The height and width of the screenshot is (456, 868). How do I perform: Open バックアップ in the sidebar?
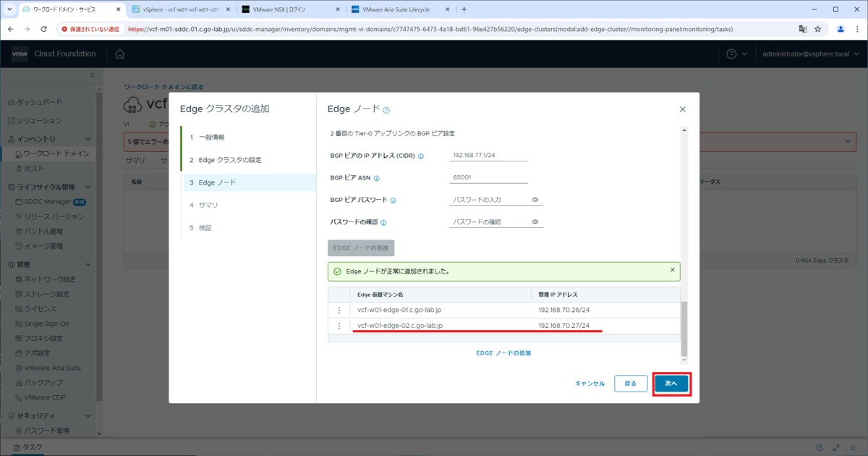pyautogui.click(x=43, y=382)
